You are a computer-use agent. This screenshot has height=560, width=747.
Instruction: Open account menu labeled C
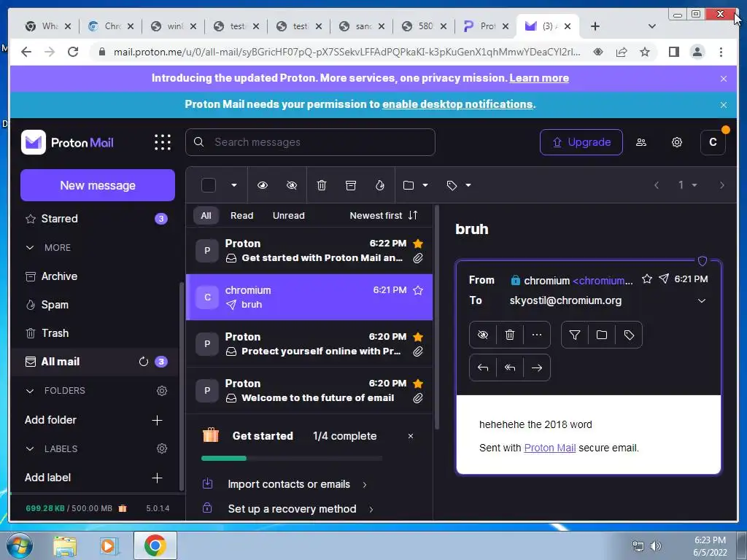[713, 142]
